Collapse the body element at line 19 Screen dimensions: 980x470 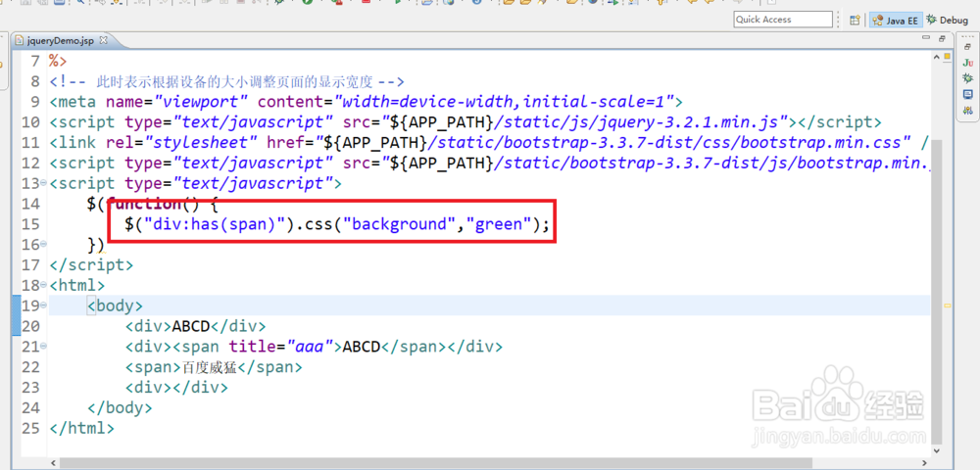click(43, 305)
